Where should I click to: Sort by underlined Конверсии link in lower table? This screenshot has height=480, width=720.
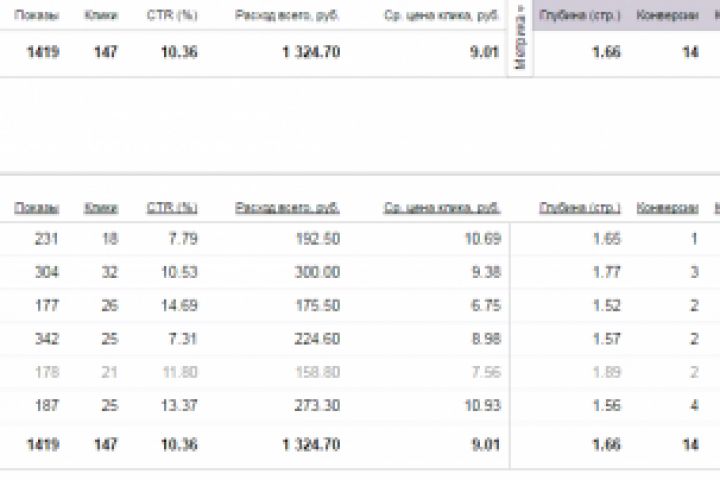[x=667, y=208]
